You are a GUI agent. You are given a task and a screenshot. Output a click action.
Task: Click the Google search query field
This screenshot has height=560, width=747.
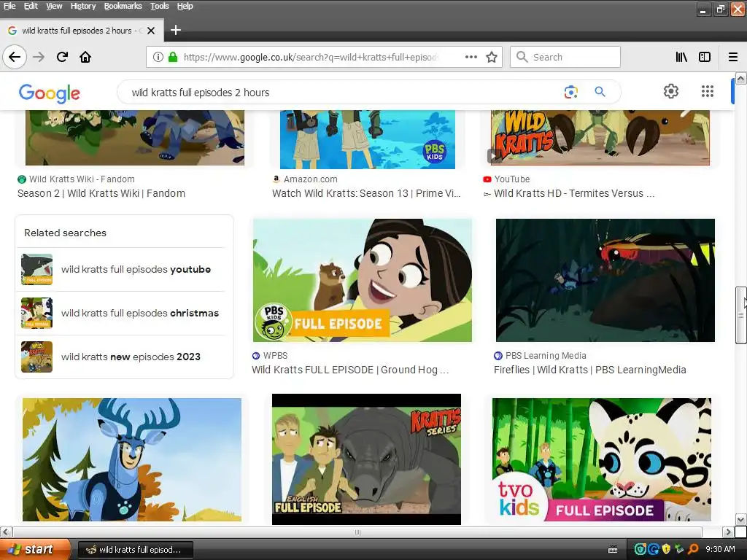click(343, 93)
